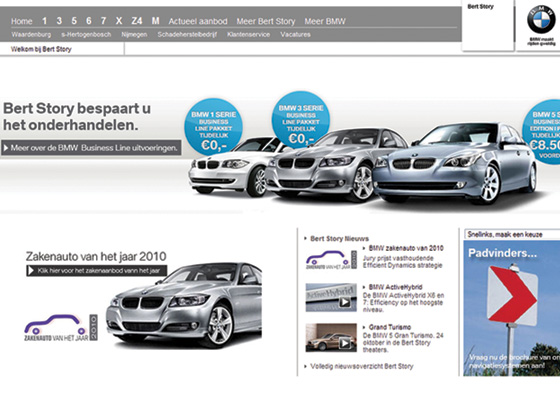Image resolution: width=560 pixels, height=420 pixels.
Task: Select the 7 series menu item
Action: coord(103,21)
